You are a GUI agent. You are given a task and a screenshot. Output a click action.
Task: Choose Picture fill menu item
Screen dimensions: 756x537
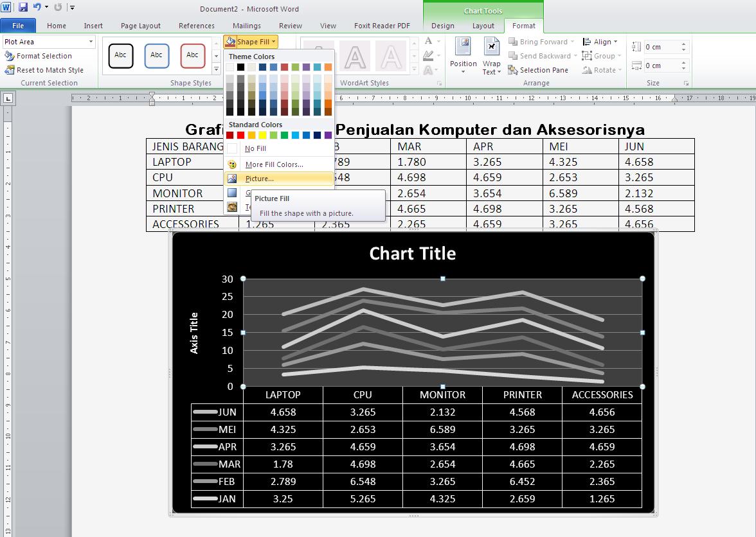tap(279, 179)
